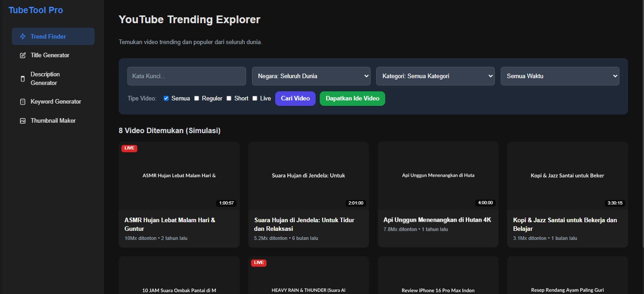Expand the Kategori: Semua Kategori dropdown
This screenshot has width=644, height=294.
click(x=435, y=76)
